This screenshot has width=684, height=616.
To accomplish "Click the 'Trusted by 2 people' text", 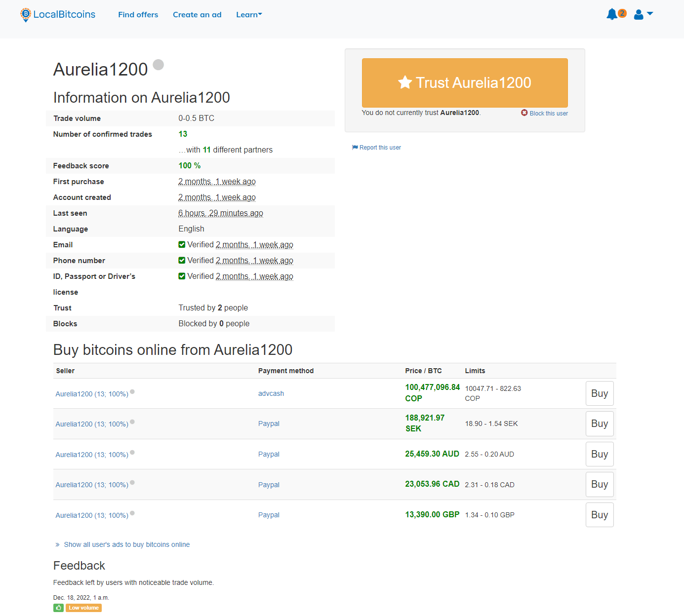I will point(213,308).
